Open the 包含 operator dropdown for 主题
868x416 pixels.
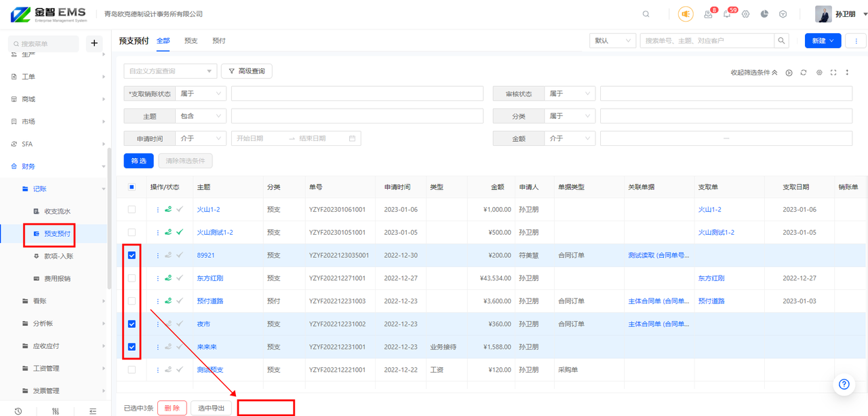point(201,116)
